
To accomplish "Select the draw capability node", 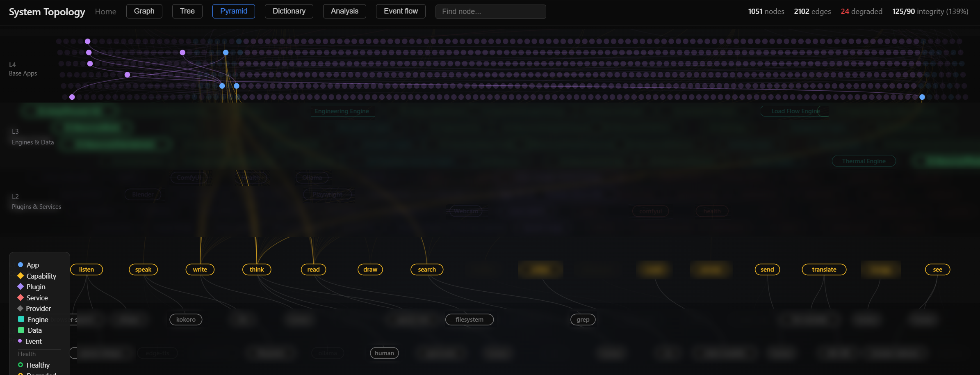I will click(x=370, y=270).
